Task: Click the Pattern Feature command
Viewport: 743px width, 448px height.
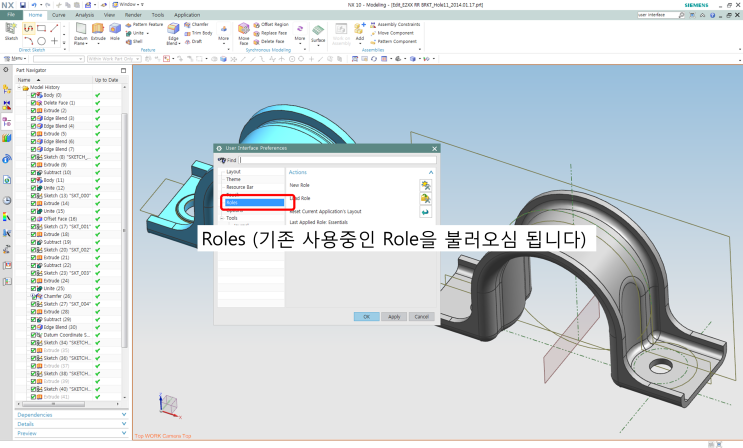Action: 144,25
